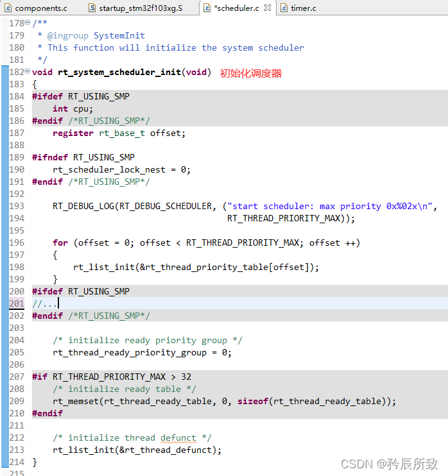Click '@ingroup SystemInit' doc comment
The width and height of the screenshot is (448, 476).
click(x=96, y=35)
